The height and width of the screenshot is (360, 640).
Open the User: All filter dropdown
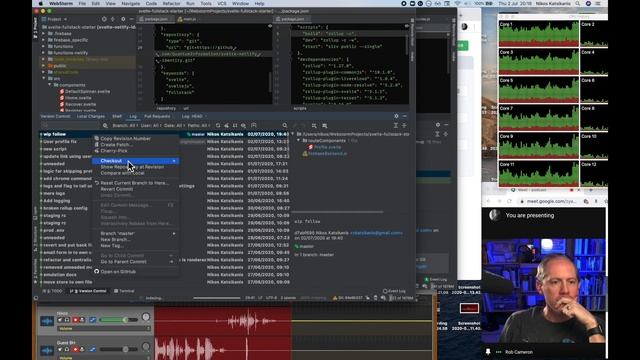click(151, 126)
